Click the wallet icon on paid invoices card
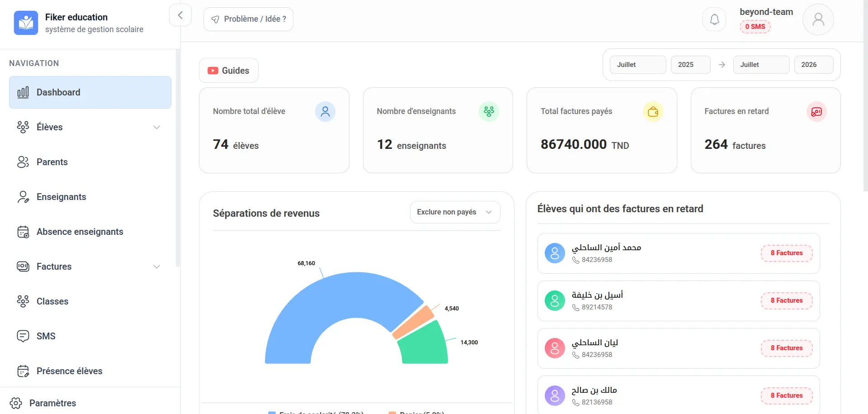This screenshot has width=868, height=414. click(x=653, y=112)
